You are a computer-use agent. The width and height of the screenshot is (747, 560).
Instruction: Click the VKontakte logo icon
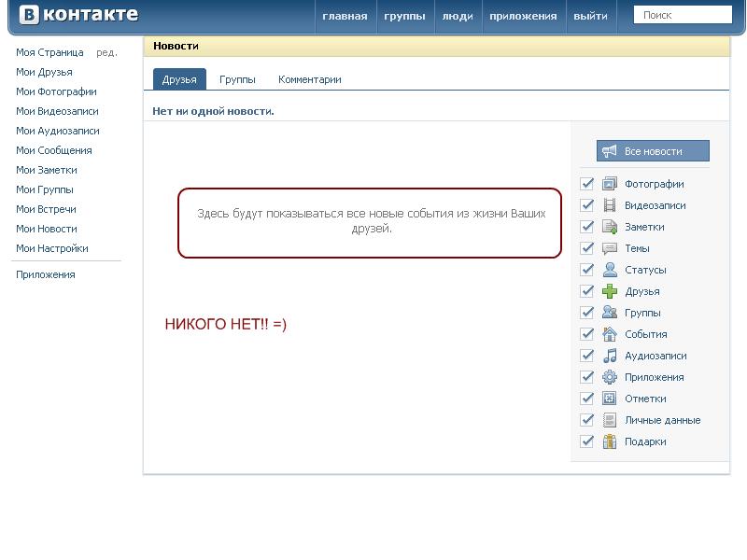(29, 15)
